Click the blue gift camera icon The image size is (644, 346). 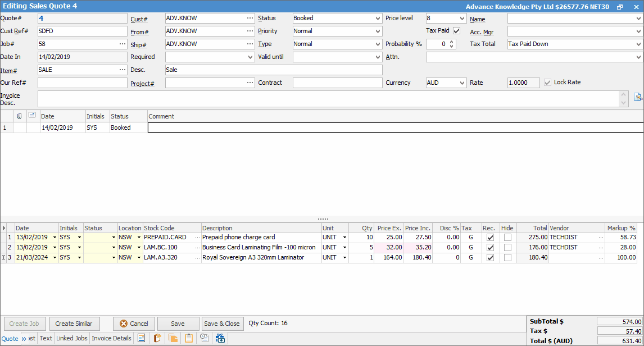pos(220,338)
